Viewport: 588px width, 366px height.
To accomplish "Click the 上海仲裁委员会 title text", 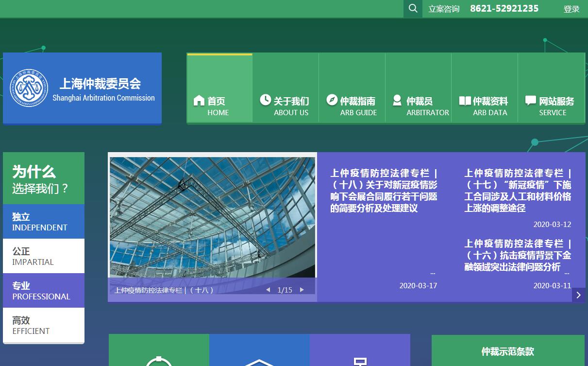I will tap(100, 84).
